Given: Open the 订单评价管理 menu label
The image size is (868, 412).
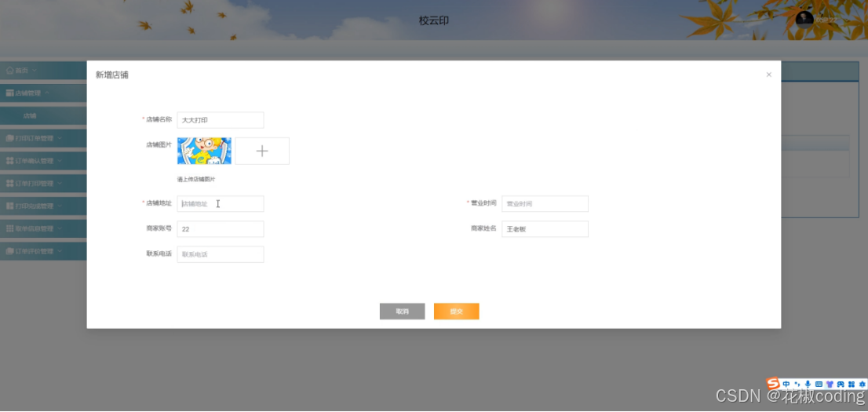Looking at the screenshot, I should point(34,251).
